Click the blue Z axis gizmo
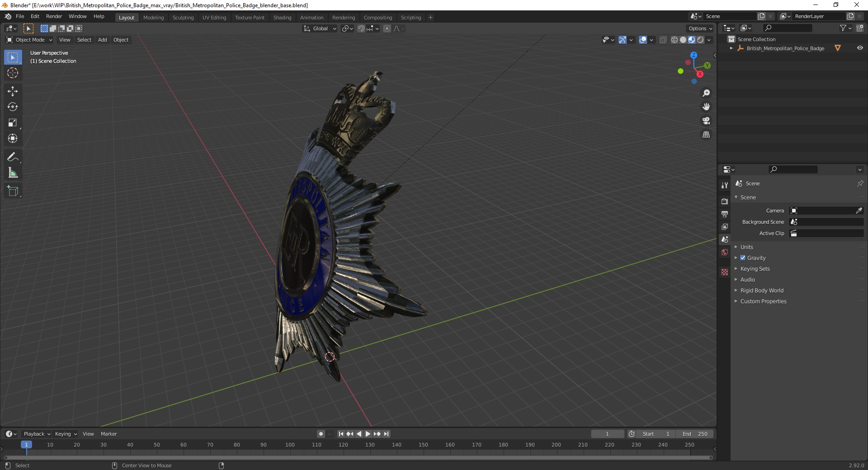This screenshot has height=470, width=868. pos(693,55)
